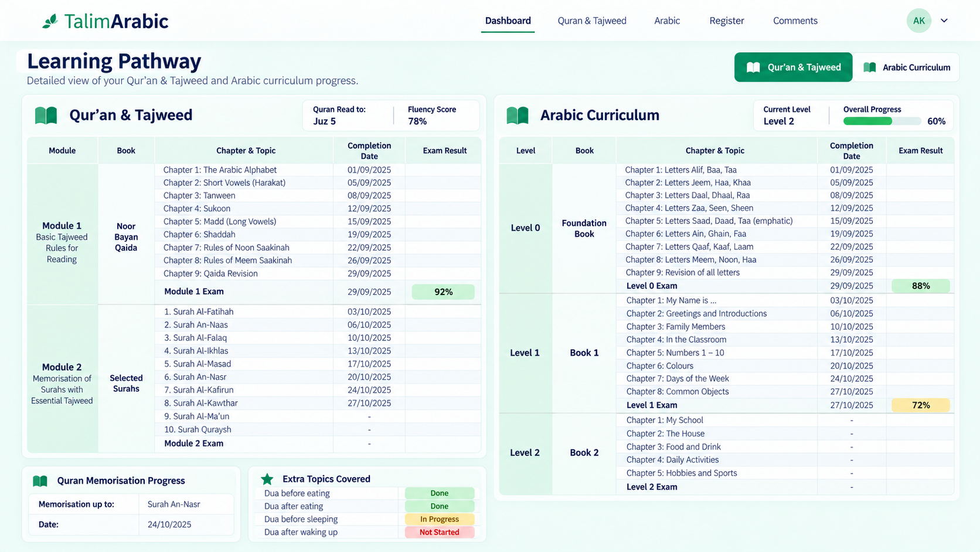Image resolution: width=980 pixels, height=552 pixels.
Task: Click the Arabic Curriculum section book icon
Action: point(518,115)
